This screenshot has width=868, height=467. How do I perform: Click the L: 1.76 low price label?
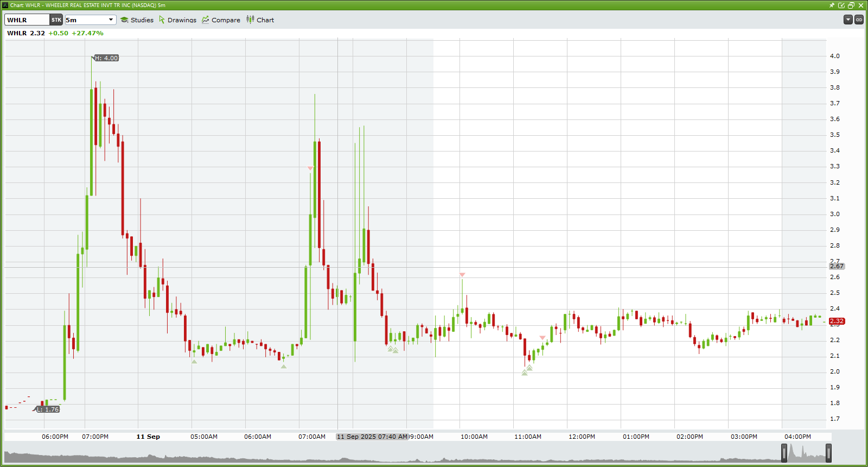48,409
